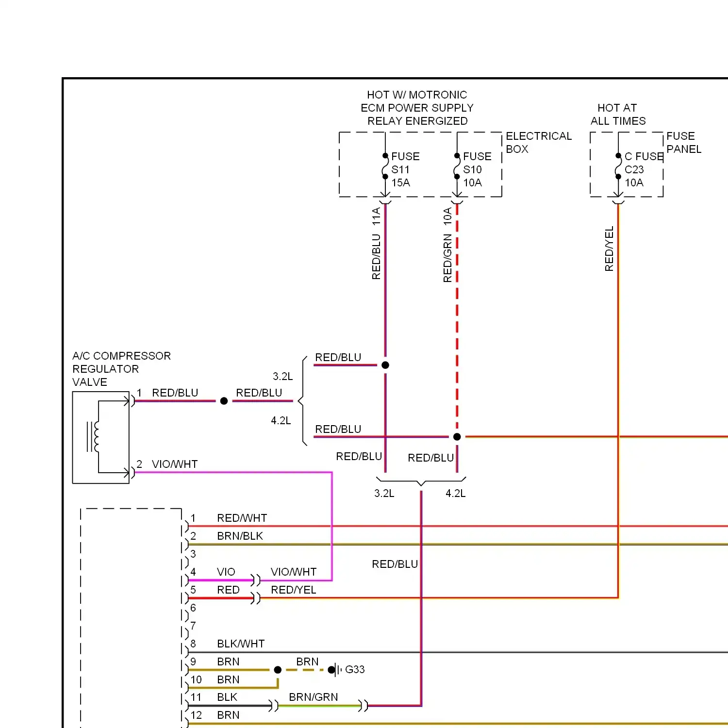The image size is (728, 728).
Task: Click the 'C FUSE C23 10A' fuse label
Action: click(644, 169)
